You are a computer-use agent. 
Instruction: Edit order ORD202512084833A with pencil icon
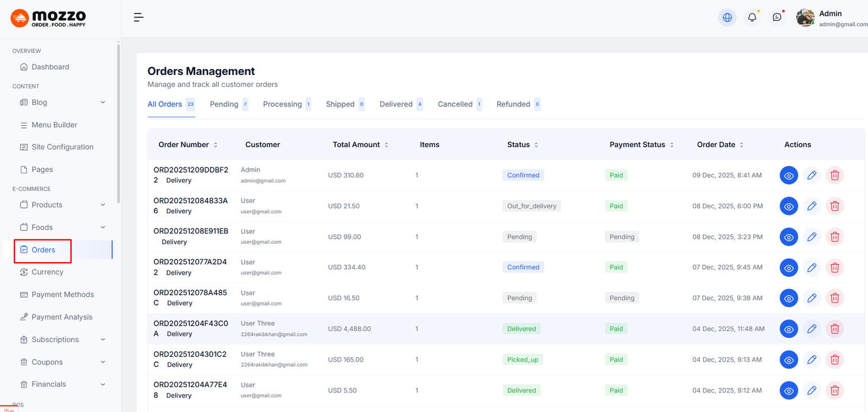812,206
